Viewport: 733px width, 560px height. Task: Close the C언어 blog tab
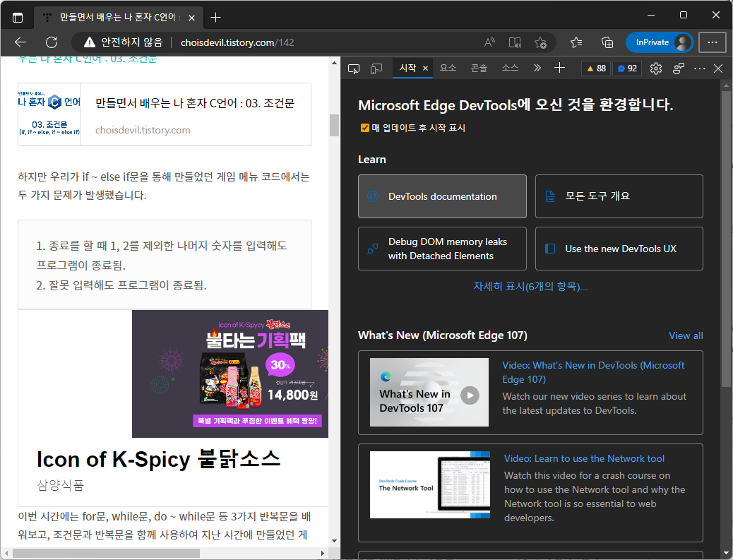point(191,18)
